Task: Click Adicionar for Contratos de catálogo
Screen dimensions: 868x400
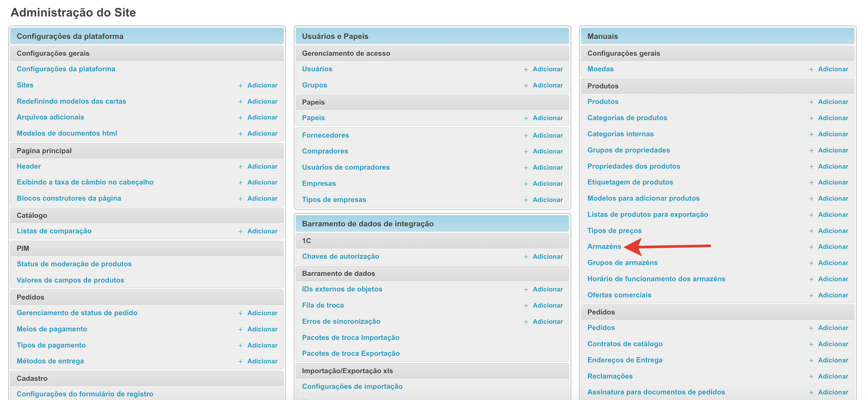Action: click(833, 344)
